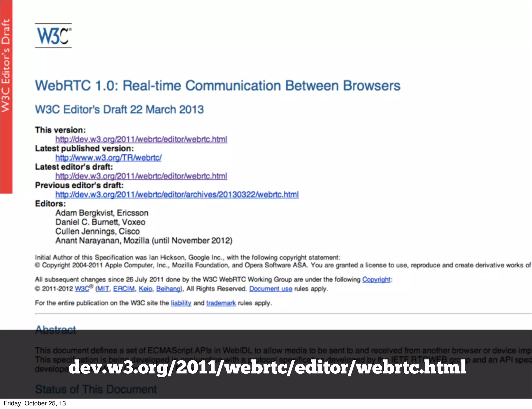
Task: Click the 'Editors:' label
Action: (x=50, y=204)
